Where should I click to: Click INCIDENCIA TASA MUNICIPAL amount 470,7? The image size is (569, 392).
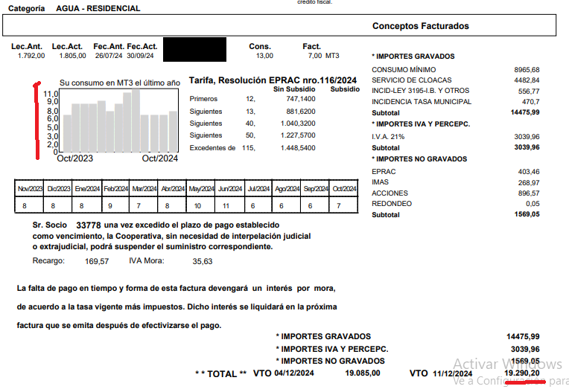(530, 102)
